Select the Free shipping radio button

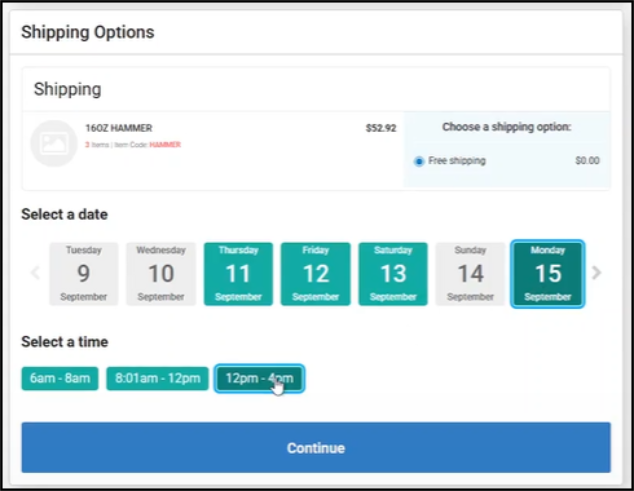pyautogui.click(x=419, y=161)
